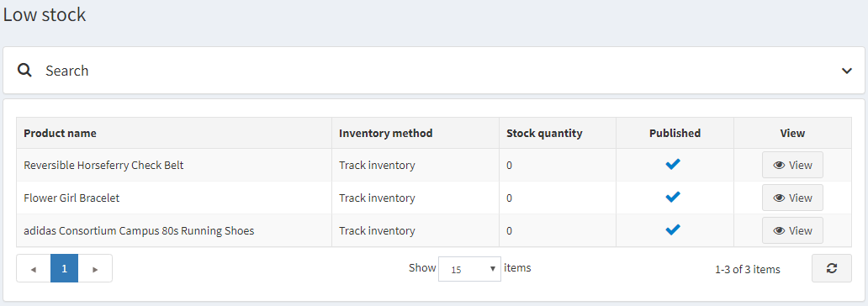This screenshot has height=306, width=868.
Task: Open the Search panel label
Action: pyautogui.click(x=67, y=71)
